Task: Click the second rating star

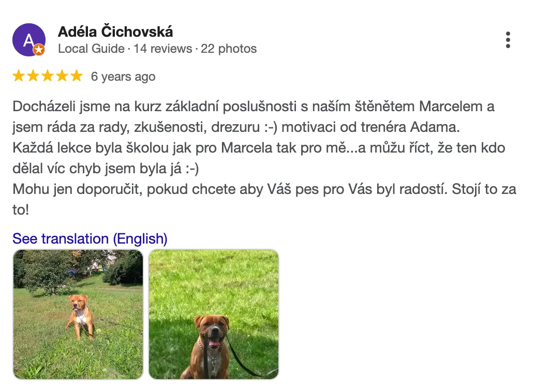Action: tap(33, 77)
